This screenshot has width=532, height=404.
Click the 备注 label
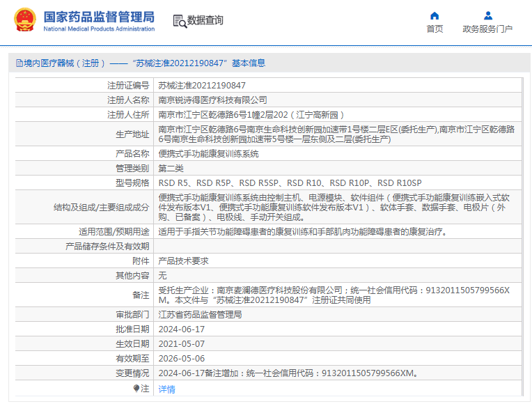141,295
